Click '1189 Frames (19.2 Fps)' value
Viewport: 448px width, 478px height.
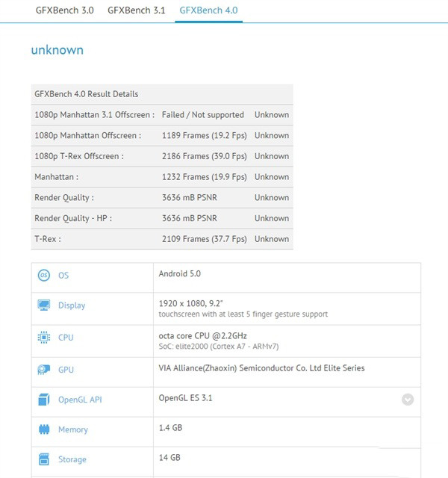coord(204,136)
